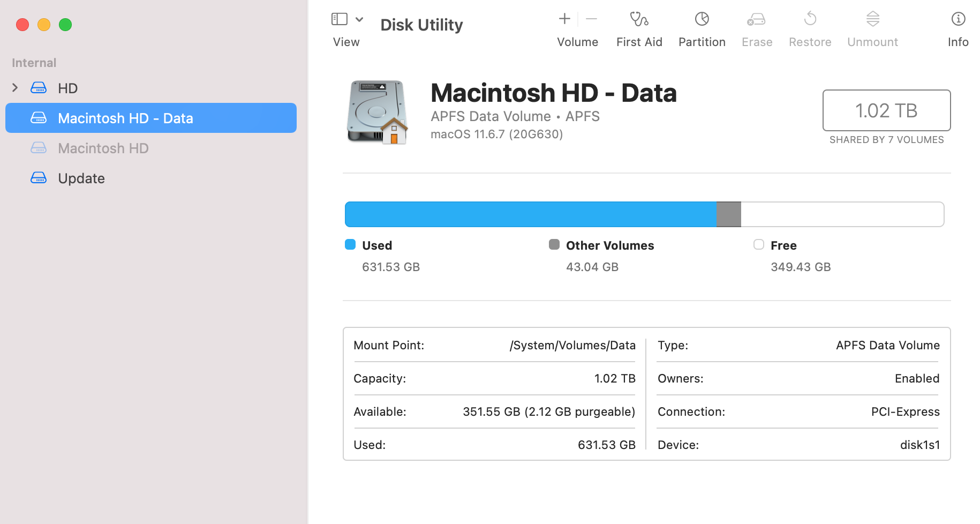The image size is (980, 524).
Task: Click the Volume toolbar label
Action: pos(577,42)
